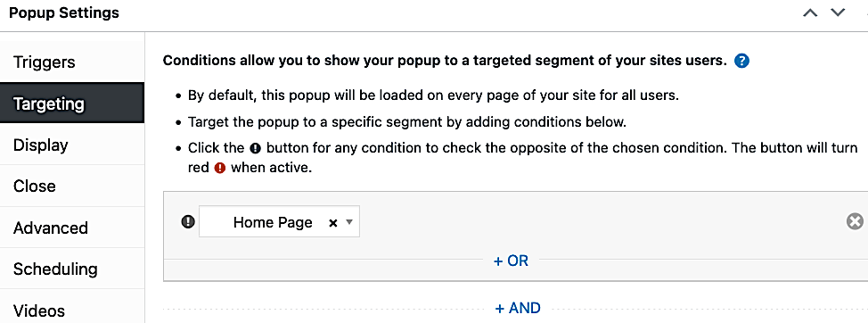Click the example black exclamation icon in instructions
Viewport: 868px width, 323px height.
click(255, 148)
